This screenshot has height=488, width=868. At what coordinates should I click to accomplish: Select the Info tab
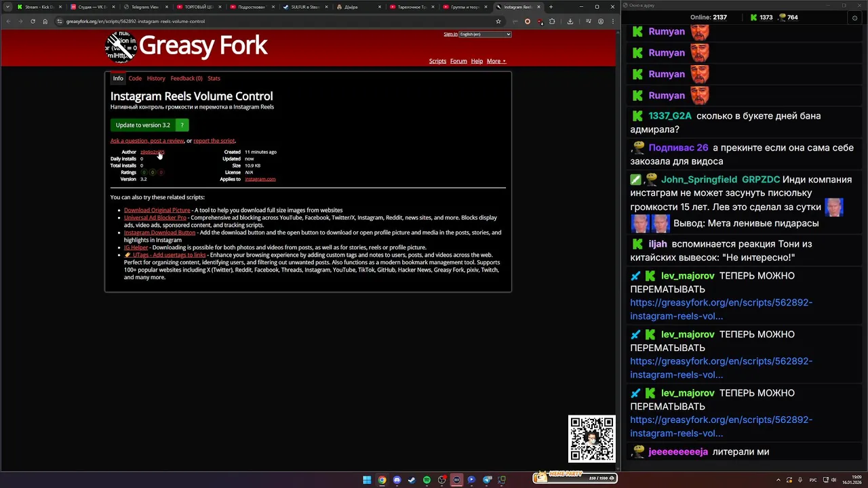pyautogui.click(x=118, y=79)
